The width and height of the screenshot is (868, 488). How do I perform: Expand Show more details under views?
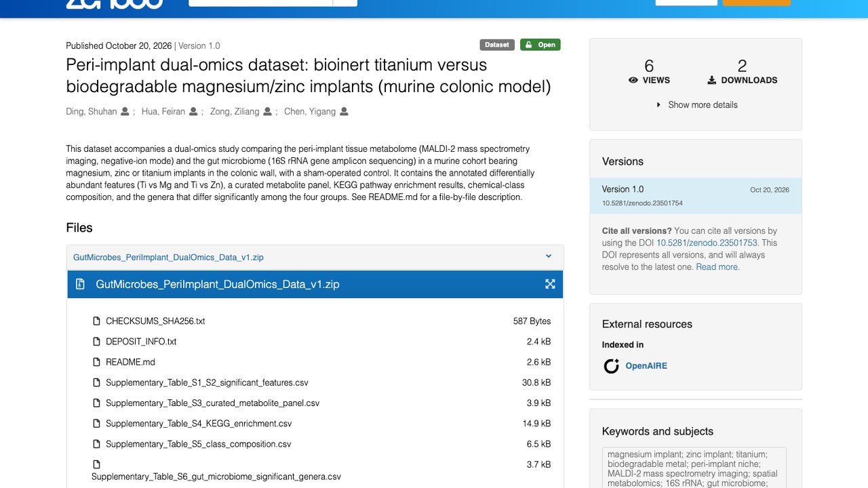click(x=696, y=105)
